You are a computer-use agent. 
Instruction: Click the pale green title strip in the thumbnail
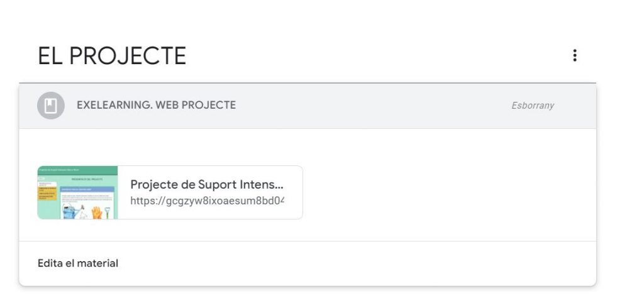(87, 179)
